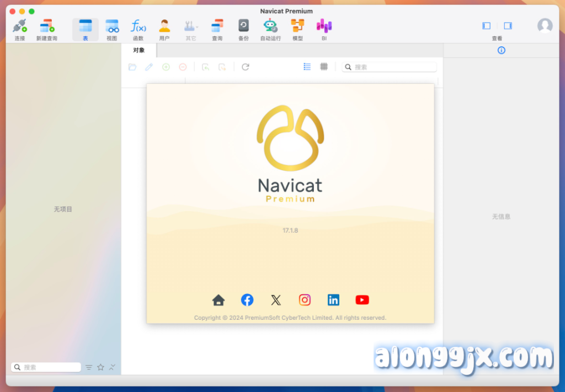
Task: Toggle the left navigation pane visibility
Action: click(486, 26)
